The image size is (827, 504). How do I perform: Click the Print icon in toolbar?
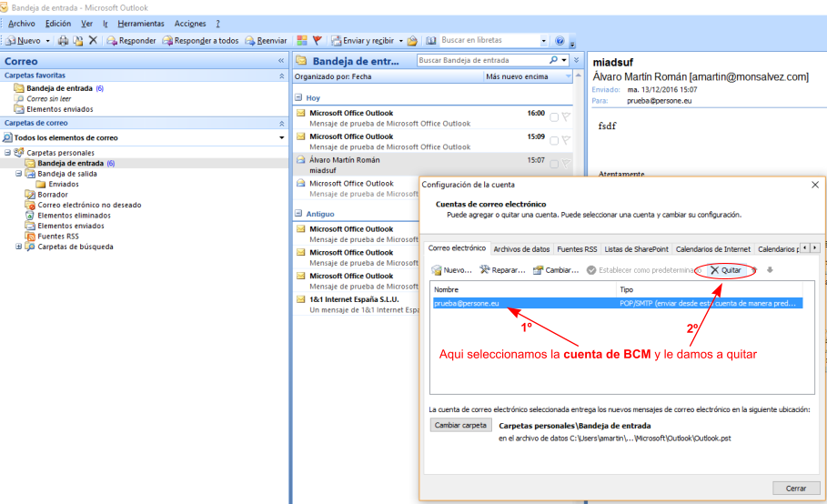click(63, 41)
